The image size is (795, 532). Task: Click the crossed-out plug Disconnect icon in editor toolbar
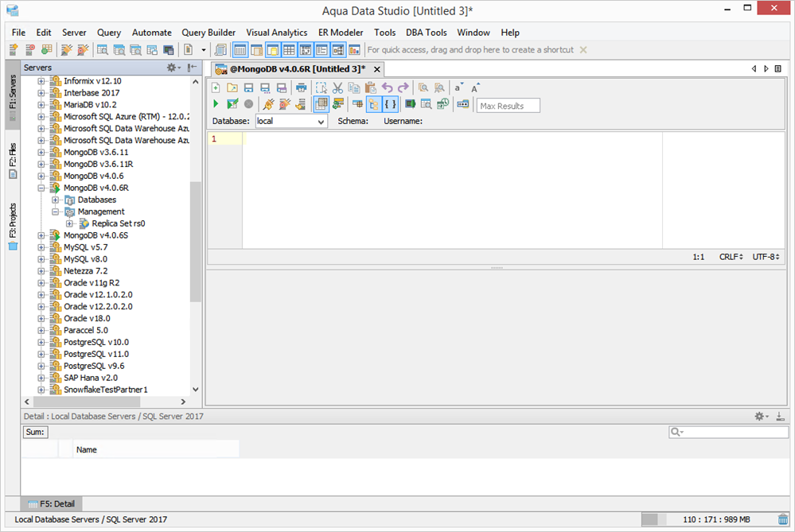click(285, 104)
